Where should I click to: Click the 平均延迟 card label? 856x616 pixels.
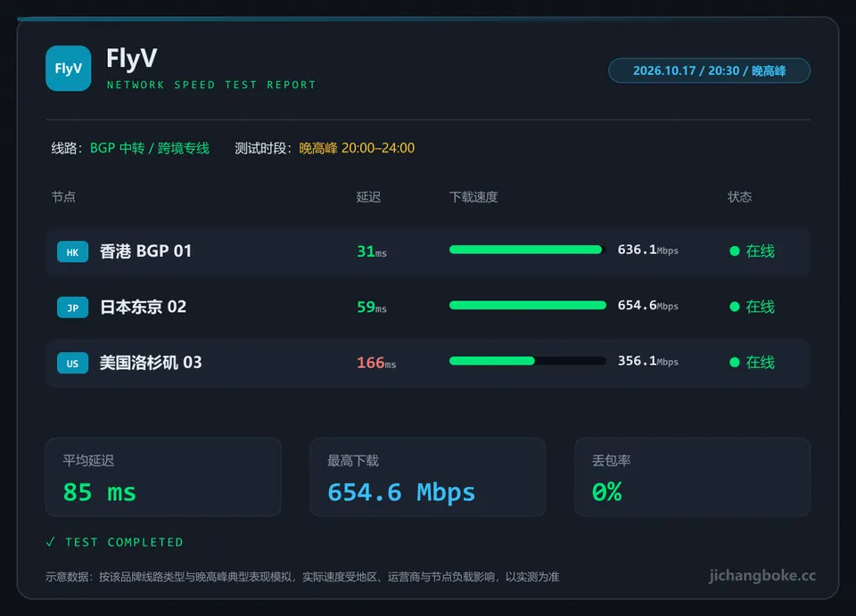point(88,461)
